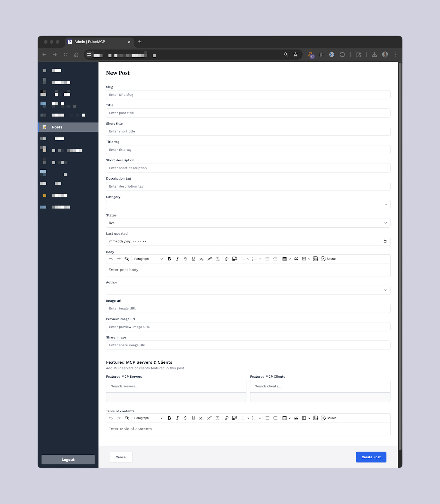Click Bold in the Body editor toolbar

tap(169, 259)
